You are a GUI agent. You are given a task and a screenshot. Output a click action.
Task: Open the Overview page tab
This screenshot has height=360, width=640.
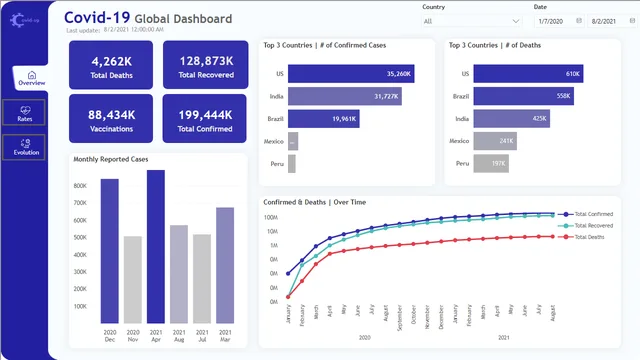tap(31, 78)
